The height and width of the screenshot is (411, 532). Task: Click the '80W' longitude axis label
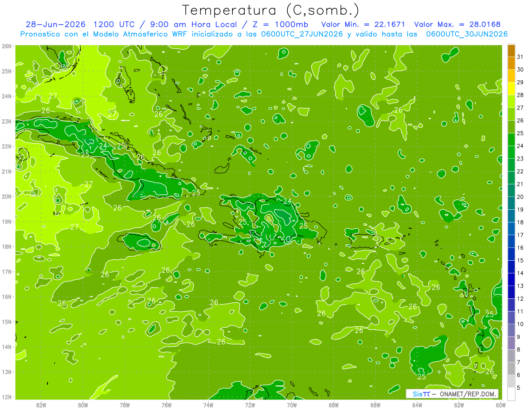[x=83, y=405]
